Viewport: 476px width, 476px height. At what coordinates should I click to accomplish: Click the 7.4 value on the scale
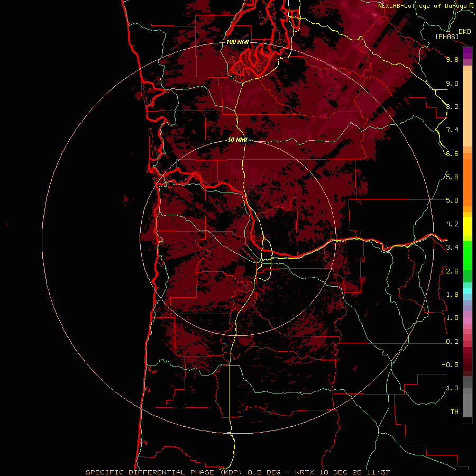(x=452, y=130)
